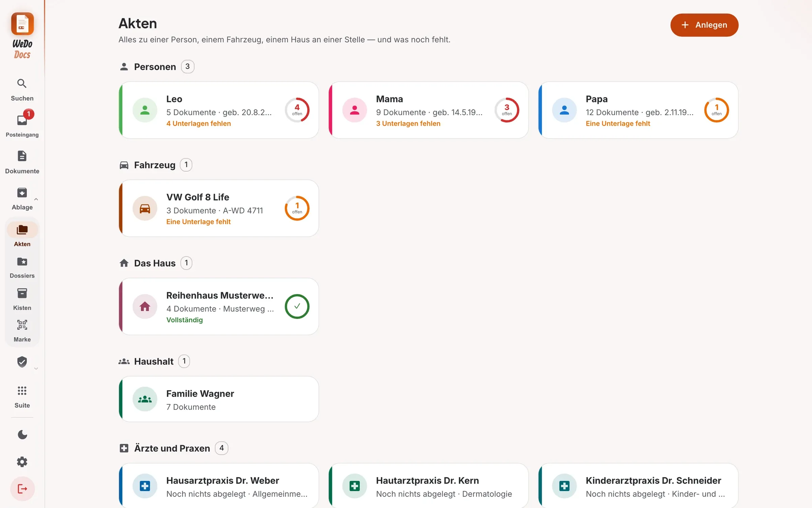Open Hautarztpraxis Dr. Kern card
The width and height of the screenshot is (812, 508).
tap(428, 486)
